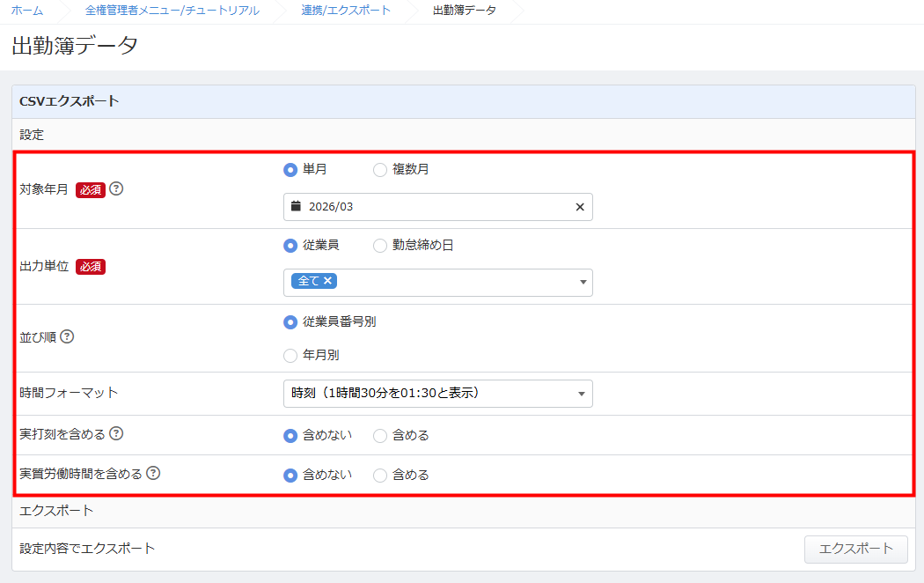This screenshot has height=583, width=924.
Task: Click the calendar icon in date field
Action: [x=296, y=206]
